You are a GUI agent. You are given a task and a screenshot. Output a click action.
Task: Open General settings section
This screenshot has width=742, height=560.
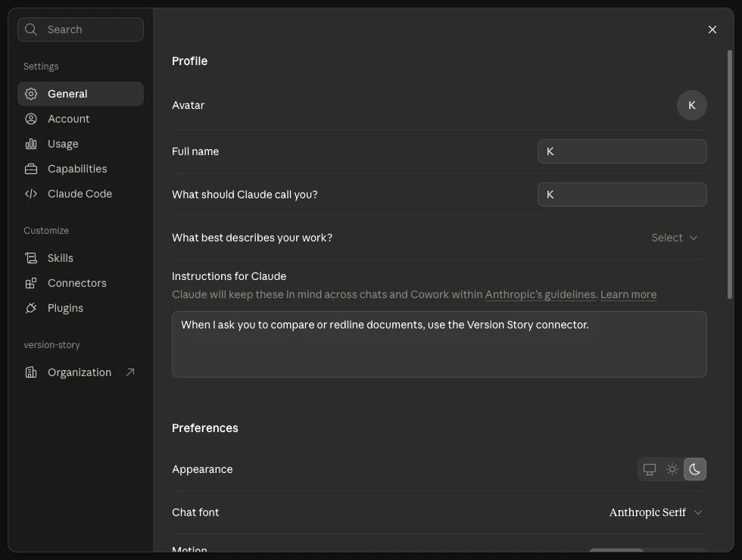coord(80,94)
